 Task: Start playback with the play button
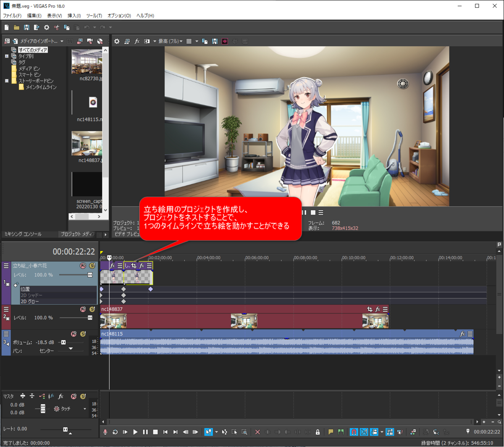[x=135, y=432]
